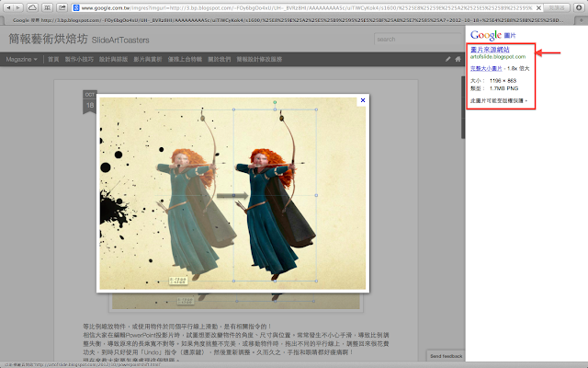Click the status bar URL text at the bottom

pos(82,364)
